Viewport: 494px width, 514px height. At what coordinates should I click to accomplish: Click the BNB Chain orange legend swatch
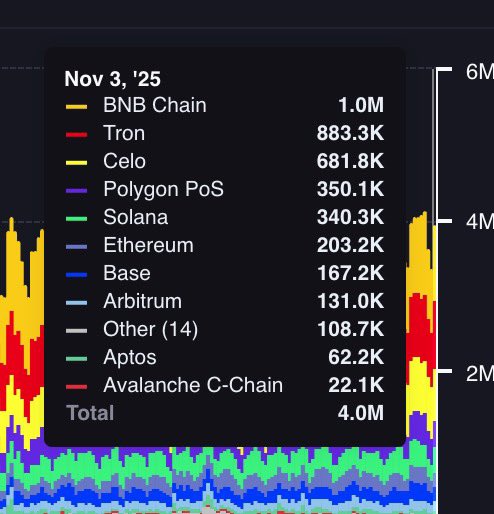pos(77,107)
